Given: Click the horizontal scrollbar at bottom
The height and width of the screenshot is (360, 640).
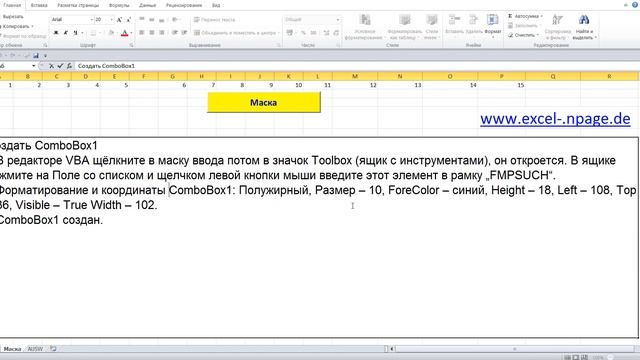Looking at the screenshot, I should (x=514, y=349).
